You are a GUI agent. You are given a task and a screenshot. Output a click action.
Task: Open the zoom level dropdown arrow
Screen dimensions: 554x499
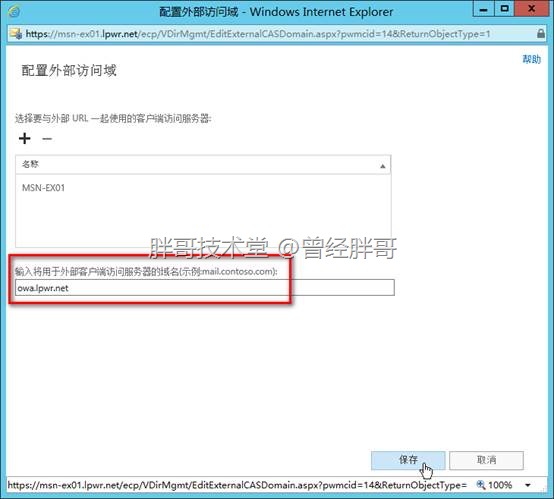pyautogui.click(x=528, y=485)
